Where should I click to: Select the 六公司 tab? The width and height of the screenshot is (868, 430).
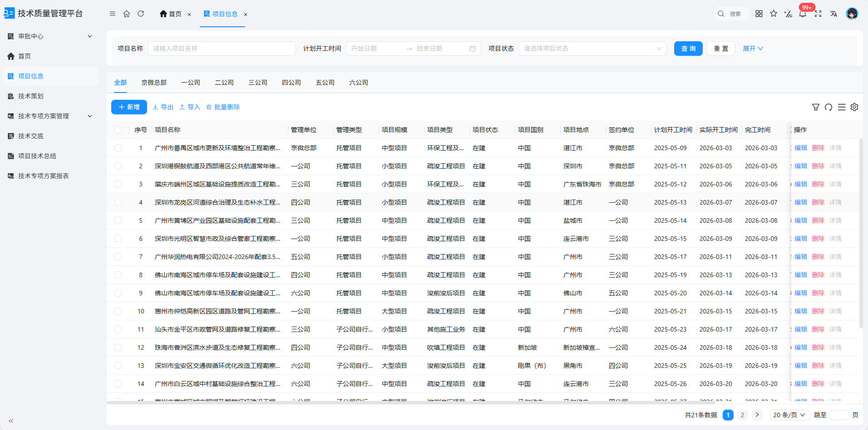tap(359, 83)
